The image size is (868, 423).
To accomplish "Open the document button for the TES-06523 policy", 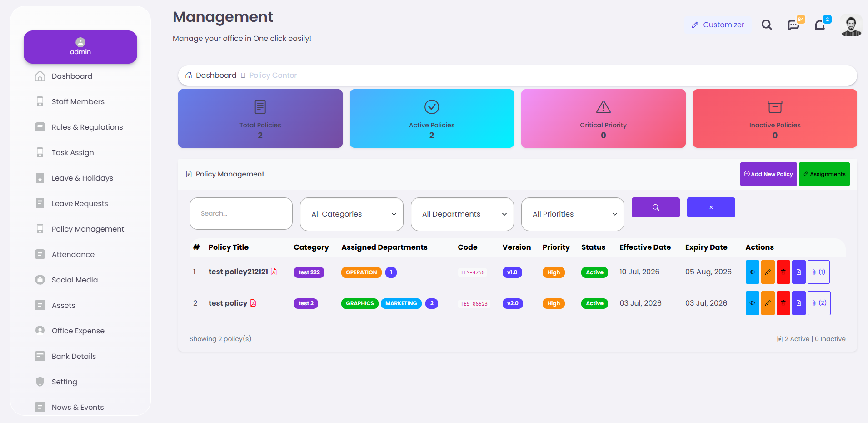I will pos(799,303).
